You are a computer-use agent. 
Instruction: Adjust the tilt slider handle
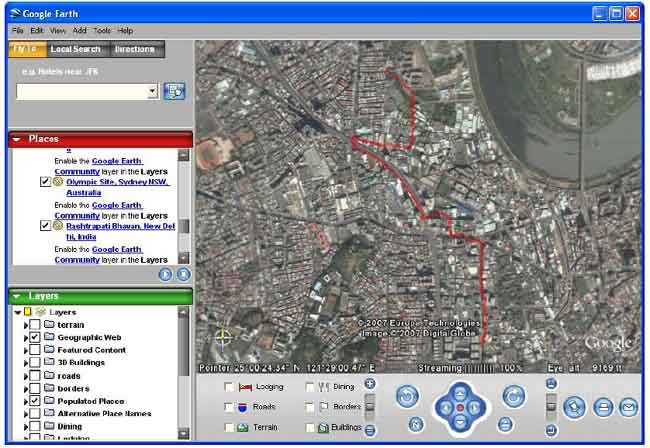point(551,406)
